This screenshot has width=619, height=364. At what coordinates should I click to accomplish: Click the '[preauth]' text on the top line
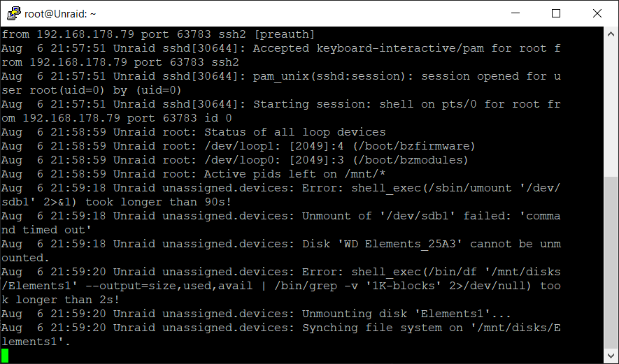point(284,35)
